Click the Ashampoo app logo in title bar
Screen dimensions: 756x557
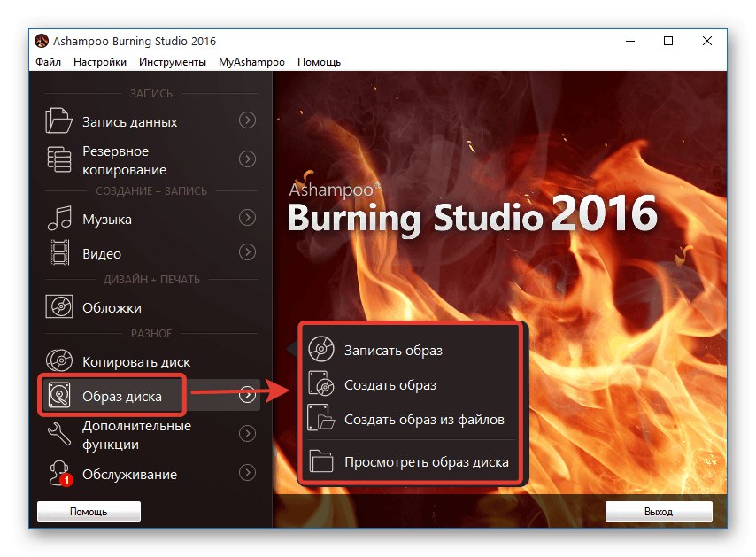pos(42,41)
